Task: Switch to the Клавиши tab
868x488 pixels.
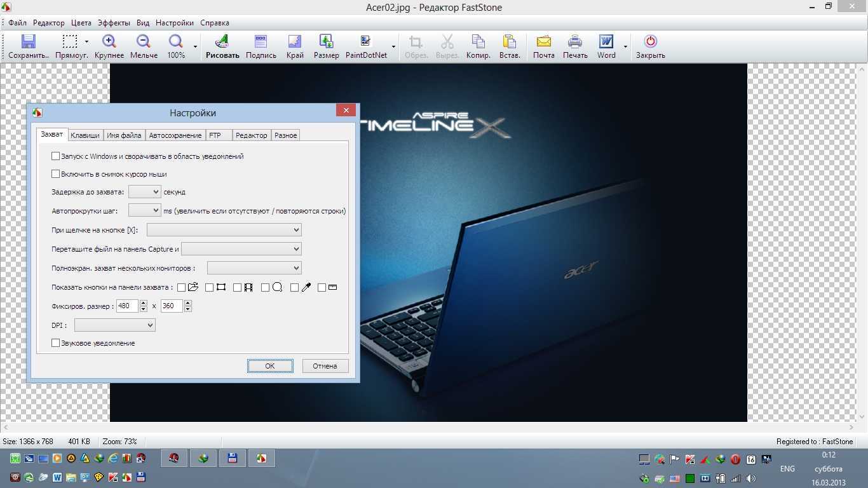Action: pyautogui.click(x=85, y=135)
